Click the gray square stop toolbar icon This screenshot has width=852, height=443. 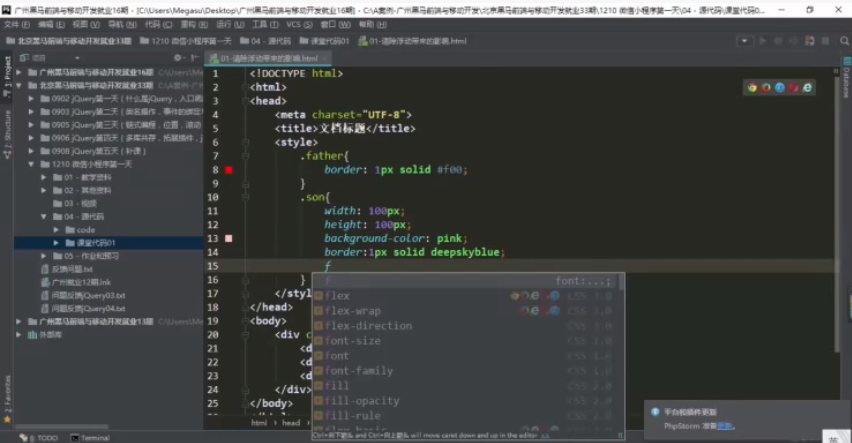[825, 41]
